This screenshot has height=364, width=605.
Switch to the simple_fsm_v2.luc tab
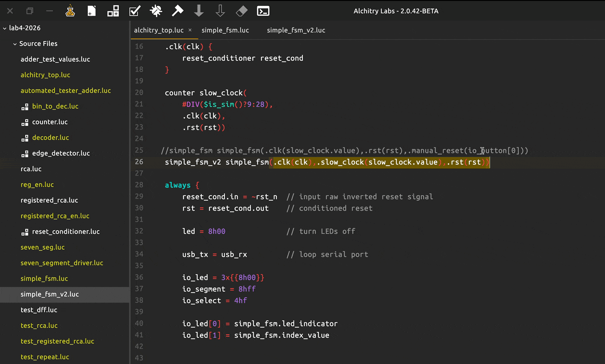pyautogui.click(x=296, y=30)
